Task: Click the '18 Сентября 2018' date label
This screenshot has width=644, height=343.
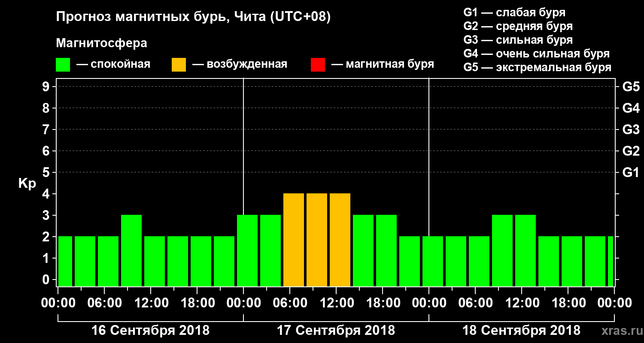Action: coord(521,331)
